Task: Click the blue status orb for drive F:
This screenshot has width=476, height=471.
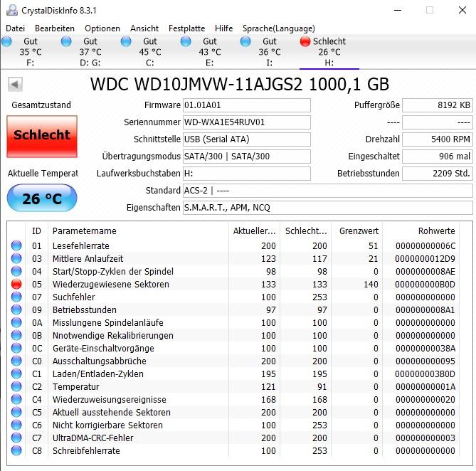Action: click(x=6, y=41)
